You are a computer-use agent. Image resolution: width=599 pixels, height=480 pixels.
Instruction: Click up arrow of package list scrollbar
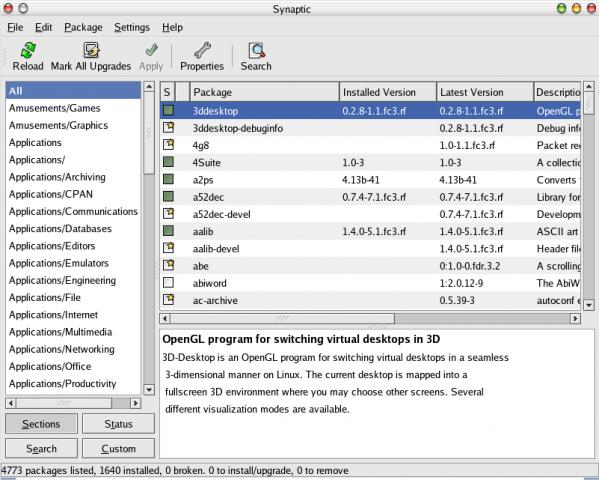589,87
